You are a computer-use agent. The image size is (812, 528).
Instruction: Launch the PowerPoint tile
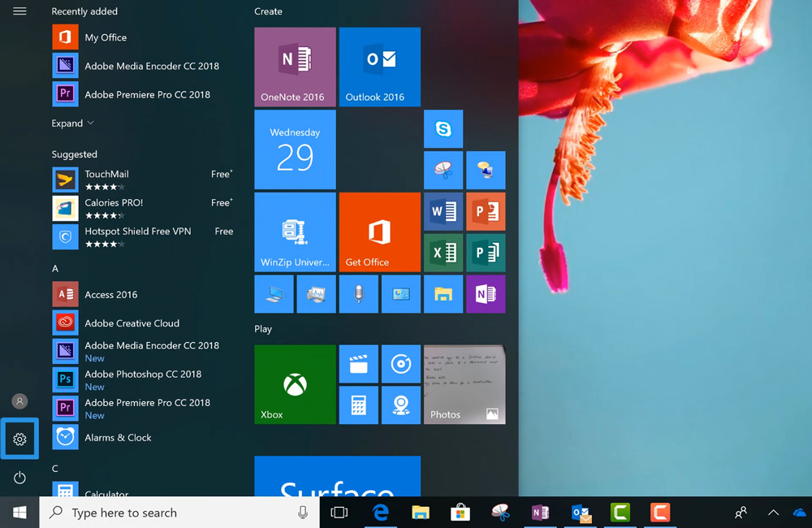click(x=486, y=211)
